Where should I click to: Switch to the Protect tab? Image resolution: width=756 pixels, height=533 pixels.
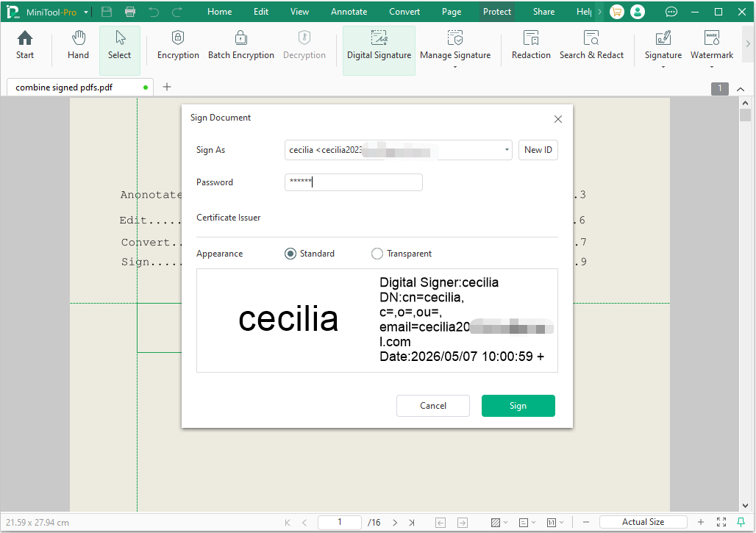(x=496, y=12)
